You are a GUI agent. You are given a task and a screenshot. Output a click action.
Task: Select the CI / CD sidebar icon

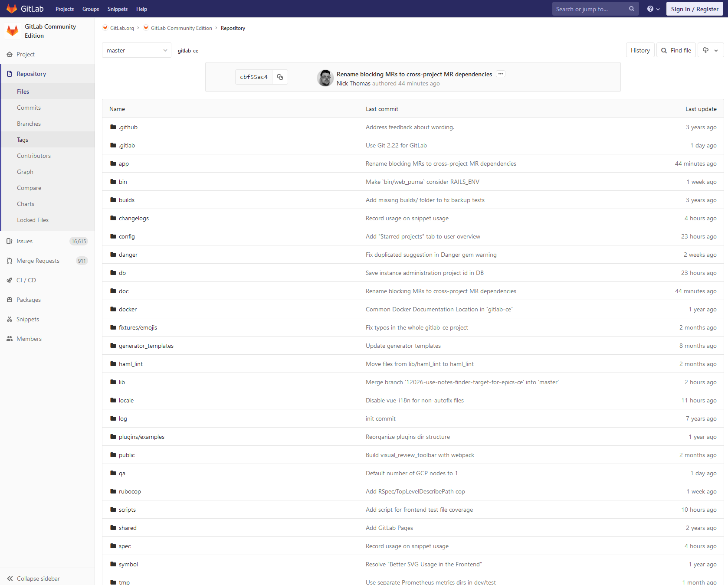pyautogui.click(x=10, y=280)
